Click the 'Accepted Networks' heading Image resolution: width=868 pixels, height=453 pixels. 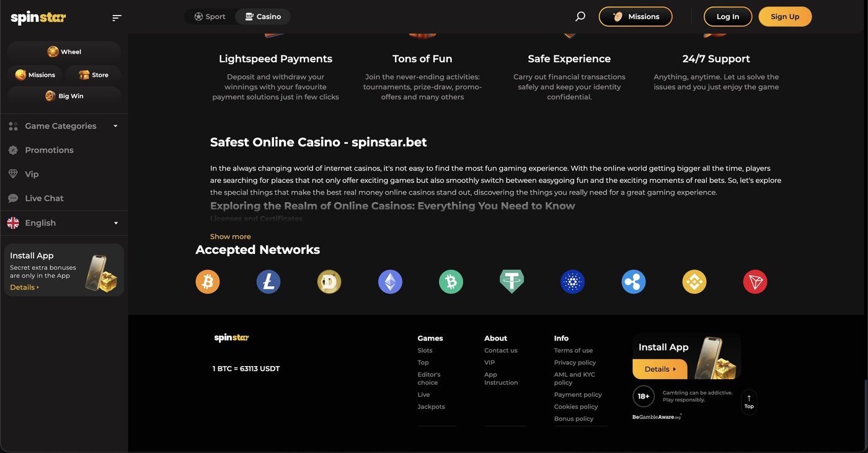tap(258, 249)
